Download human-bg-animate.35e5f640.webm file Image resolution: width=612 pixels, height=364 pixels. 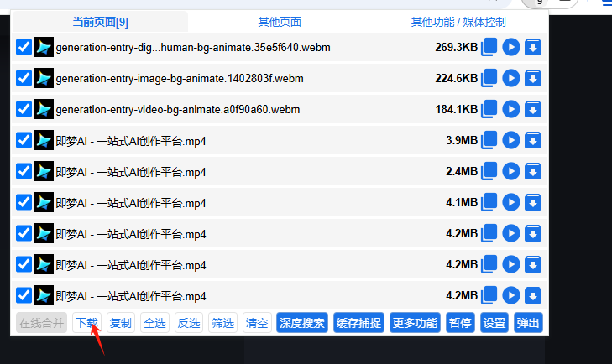click(533, 47)
